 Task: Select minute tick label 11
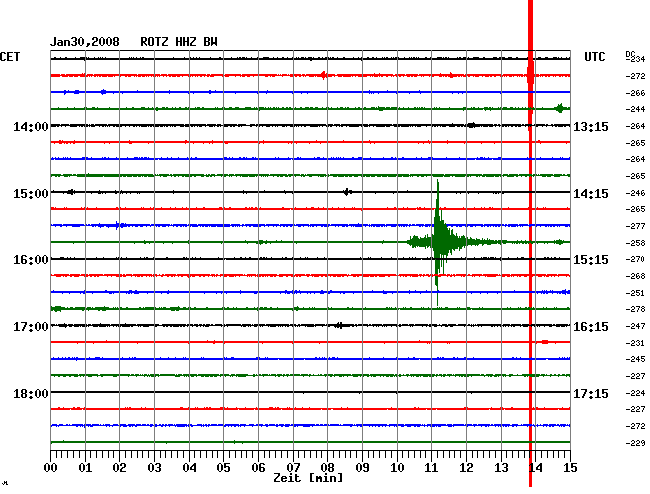click(x=432, y=468)
